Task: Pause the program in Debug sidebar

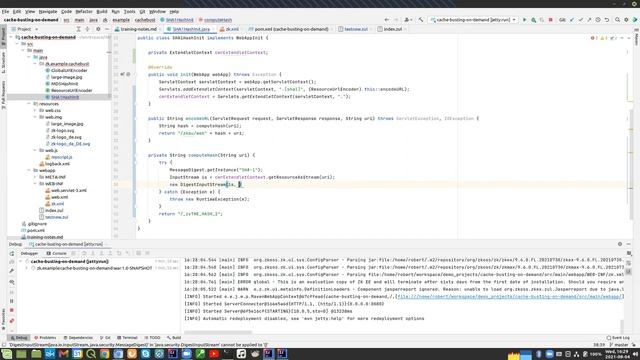Action: tap(12, 301)
